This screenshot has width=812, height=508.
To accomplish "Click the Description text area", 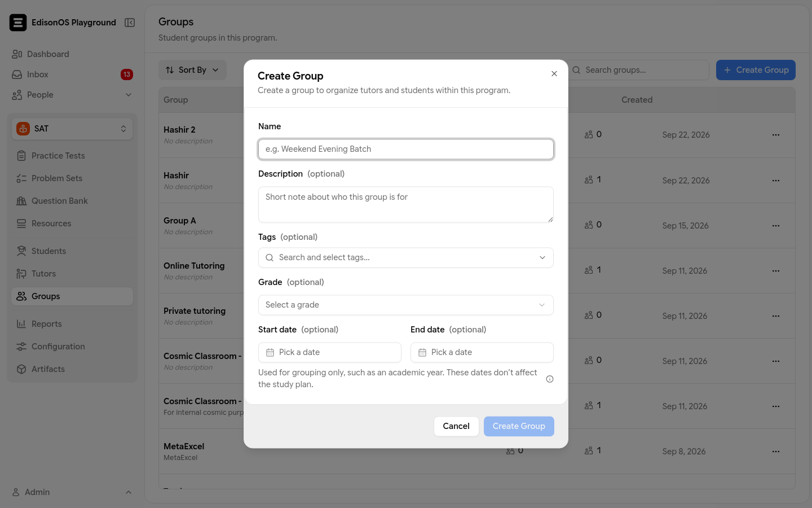I will 406,204.
